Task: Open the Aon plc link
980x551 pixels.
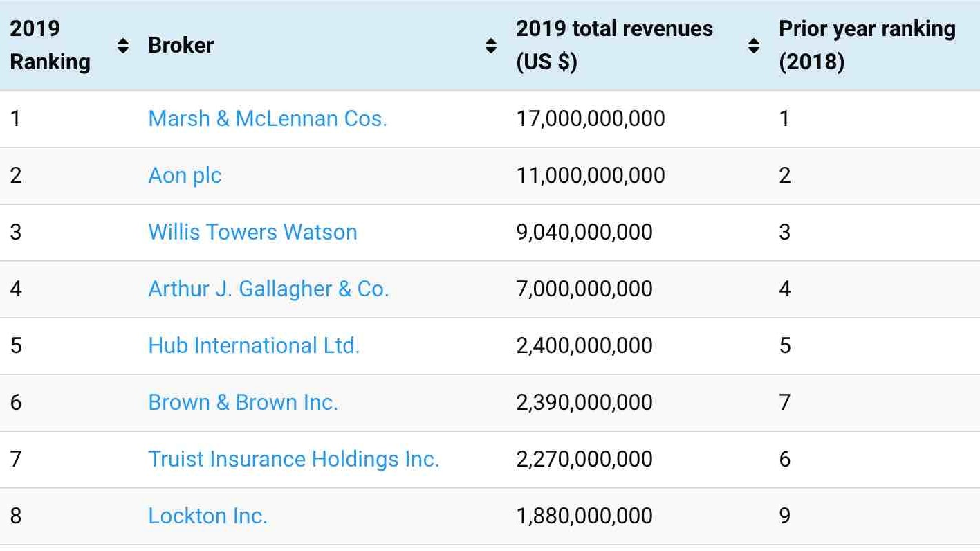Action: [x=185, y=175]
